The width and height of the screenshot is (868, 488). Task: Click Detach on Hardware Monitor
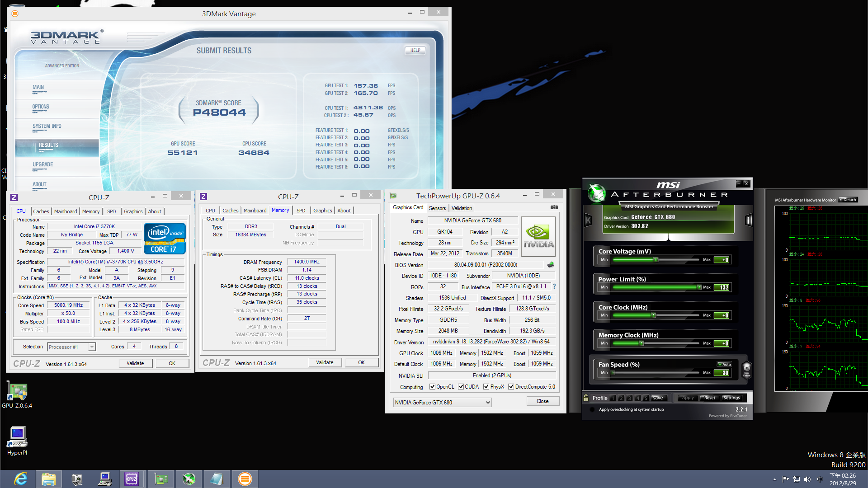click(848, 200)
